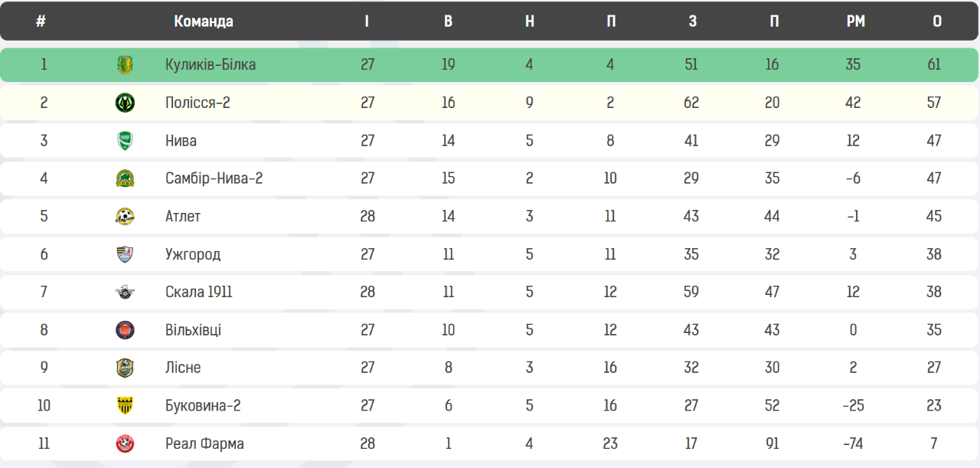The height and width of the screenshot is (468, 980).
Task: Open the Куликів-Білка team name link
Action: click(211, 64)
